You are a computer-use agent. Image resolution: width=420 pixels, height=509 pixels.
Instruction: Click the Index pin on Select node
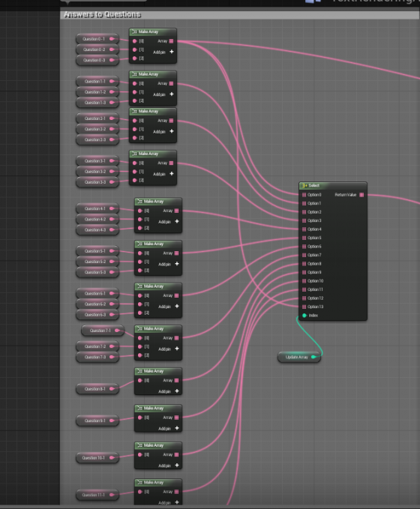[x=304, y=315]
